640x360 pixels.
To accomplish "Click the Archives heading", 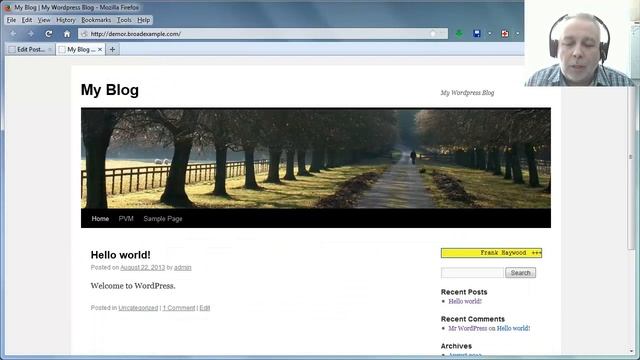I will (456, 346).
